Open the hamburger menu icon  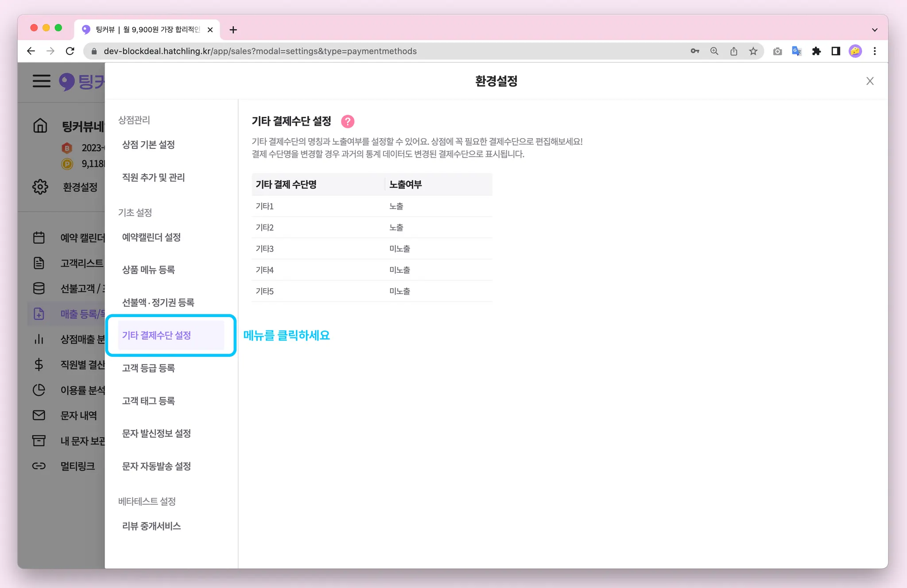pos(41,81)
